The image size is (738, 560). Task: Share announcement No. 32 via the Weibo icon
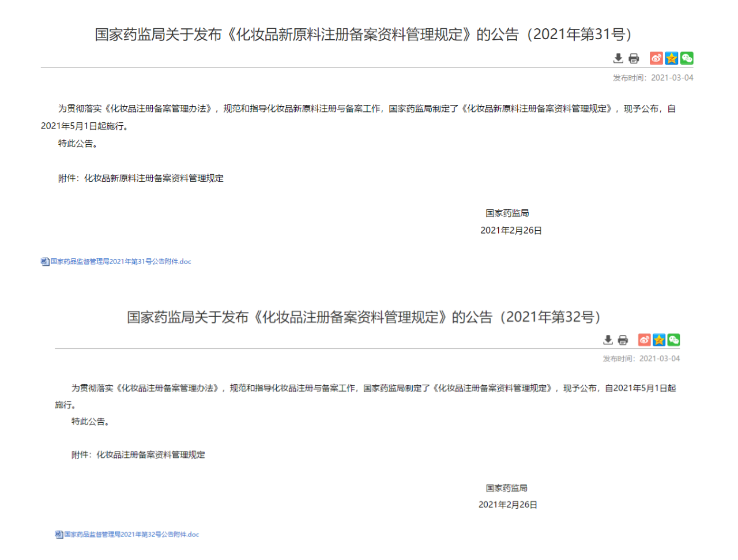coord(644,340)
